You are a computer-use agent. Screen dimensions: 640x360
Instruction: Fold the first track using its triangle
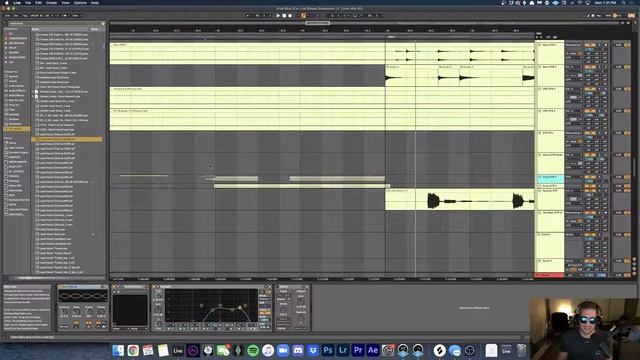click(540, 45)
